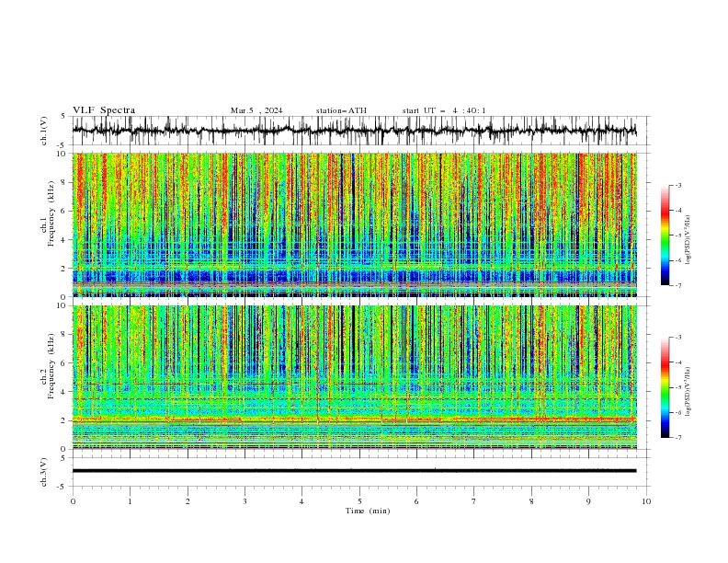Click time axis tick label "9"
This screenshot has height=563, width=728.
[588, 501]
